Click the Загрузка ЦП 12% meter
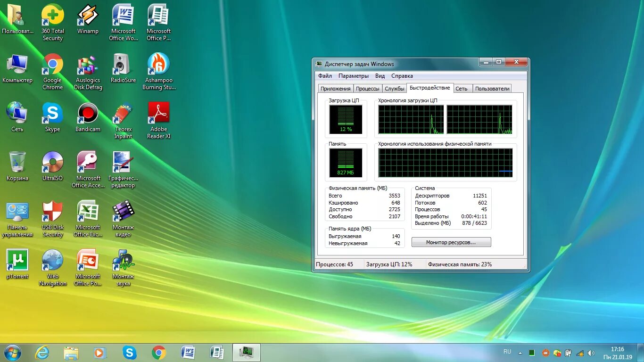This screenshot has height=362, width=644. 346,119
